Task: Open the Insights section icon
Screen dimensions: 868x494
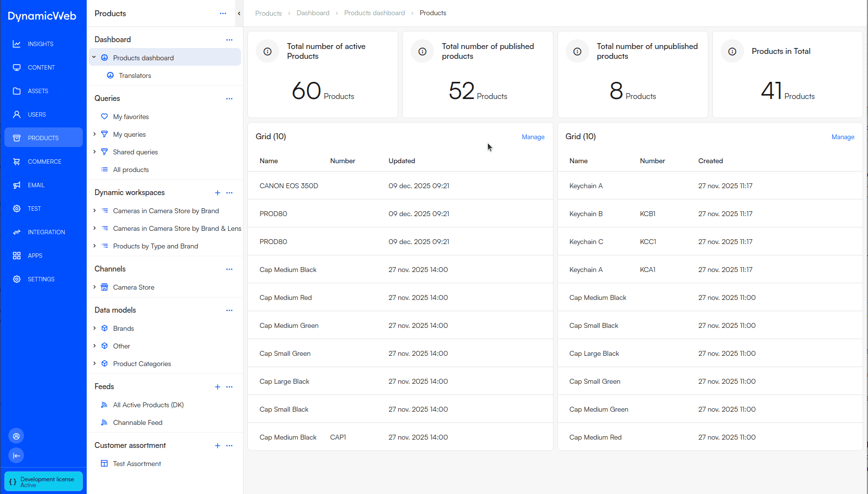Action: click(17, 44)
